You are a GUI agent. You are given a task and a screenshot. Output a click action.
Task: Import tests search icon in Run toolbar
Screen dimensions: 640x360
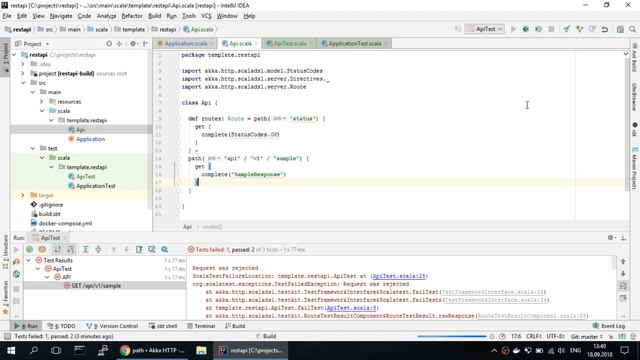click(164, 249)
